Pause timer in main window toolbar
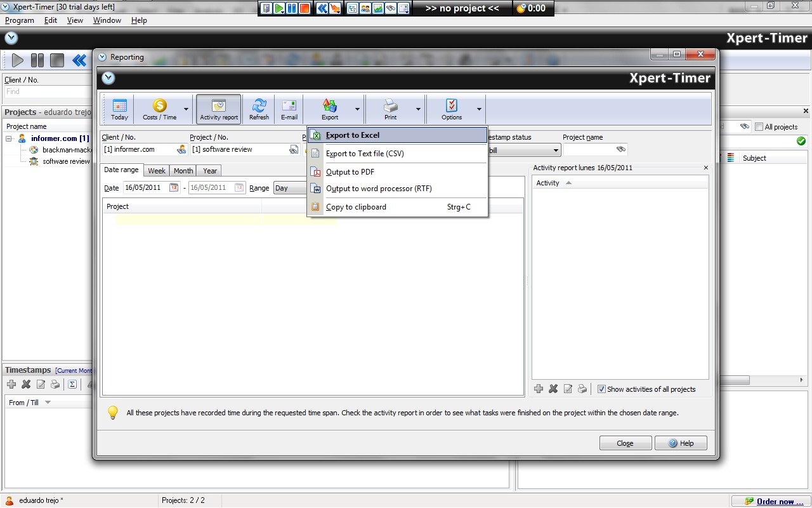Image resolution: width=812 pixels, height=508 pixels. (x=37, y=61)
